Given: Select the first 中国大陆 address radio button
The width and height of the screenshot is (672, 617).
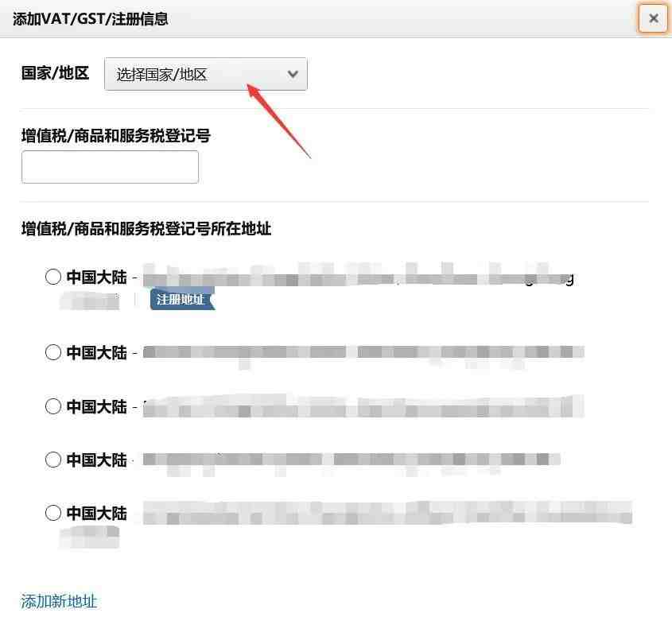Looking at the screenshot, I should point(53,277).
